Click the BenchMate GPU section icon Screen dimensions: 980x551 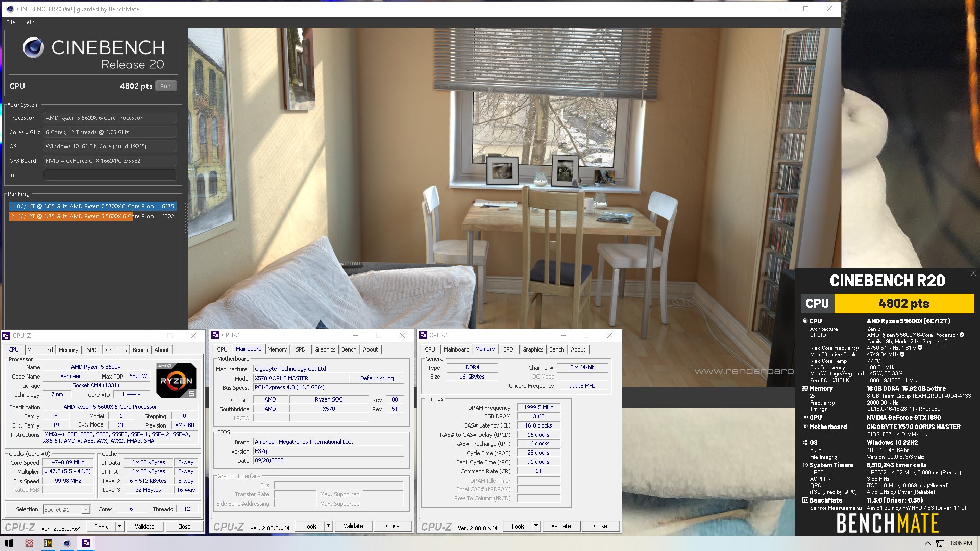click(805, 417)
